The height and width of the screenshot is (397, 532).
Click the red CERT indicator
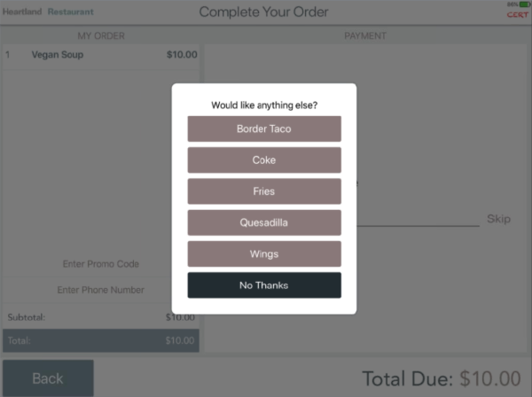point(518,15)
